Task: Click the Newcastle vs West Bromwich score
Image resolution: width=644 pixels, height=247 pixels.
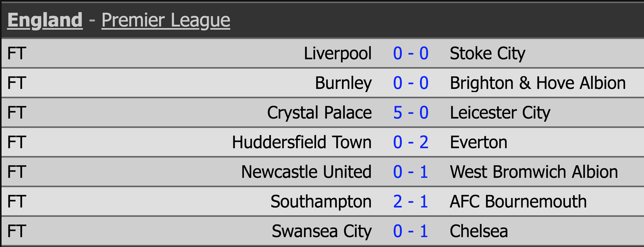Action: (x=411, y=172)
